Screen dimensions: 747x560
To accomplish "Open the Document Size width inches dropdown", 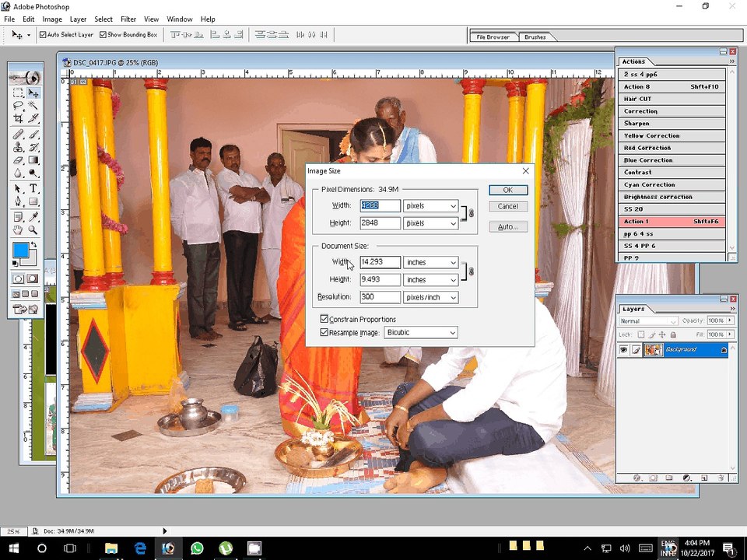I will pos(430,262).
